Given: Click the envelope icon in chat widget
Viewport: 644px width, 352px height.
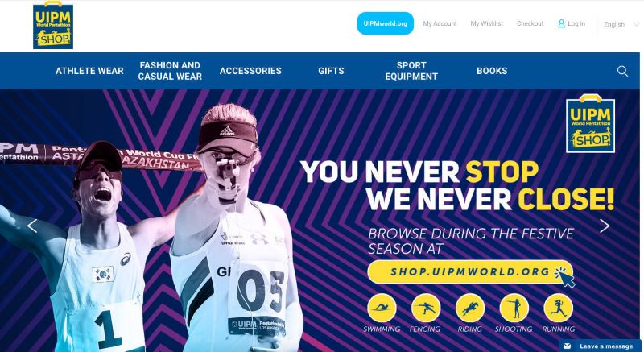Looking at the screenshot, I should tap(568, 346).
